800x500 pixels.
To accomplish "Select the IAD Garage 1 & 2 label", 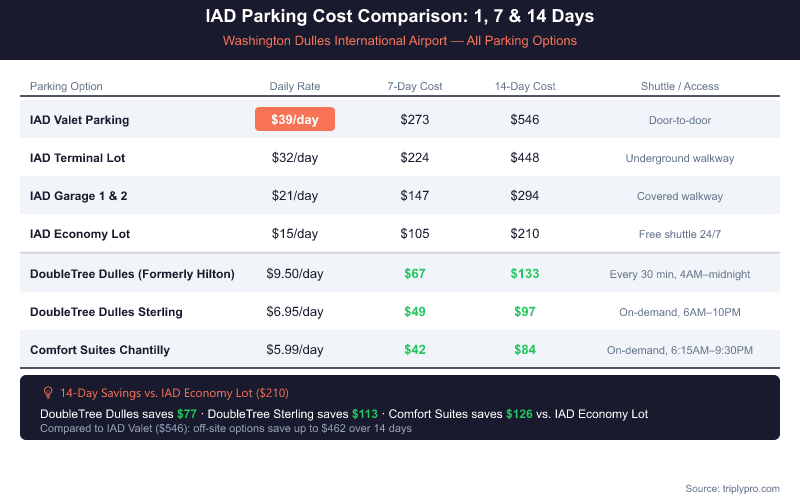I will [x=79, y=196].
